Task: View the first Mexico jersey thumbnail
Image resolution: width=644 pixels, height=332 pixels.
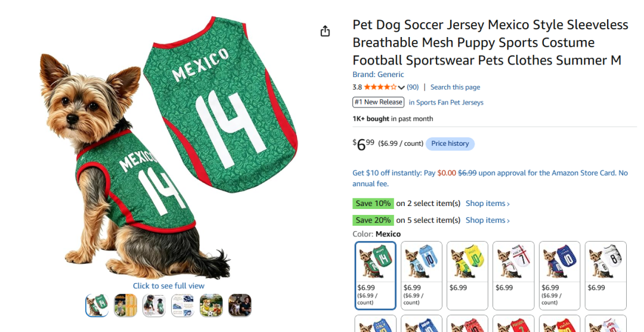Action: point(97,305)
